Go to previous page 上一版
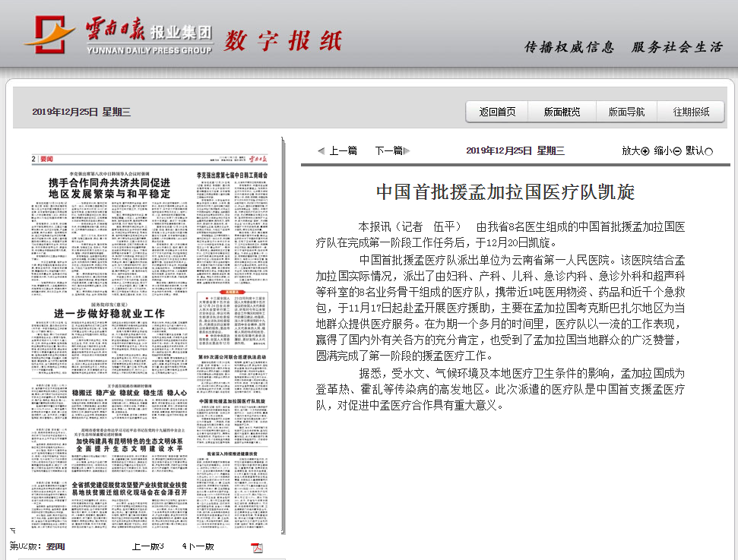 pyautogui.click(x=147, y=546)
